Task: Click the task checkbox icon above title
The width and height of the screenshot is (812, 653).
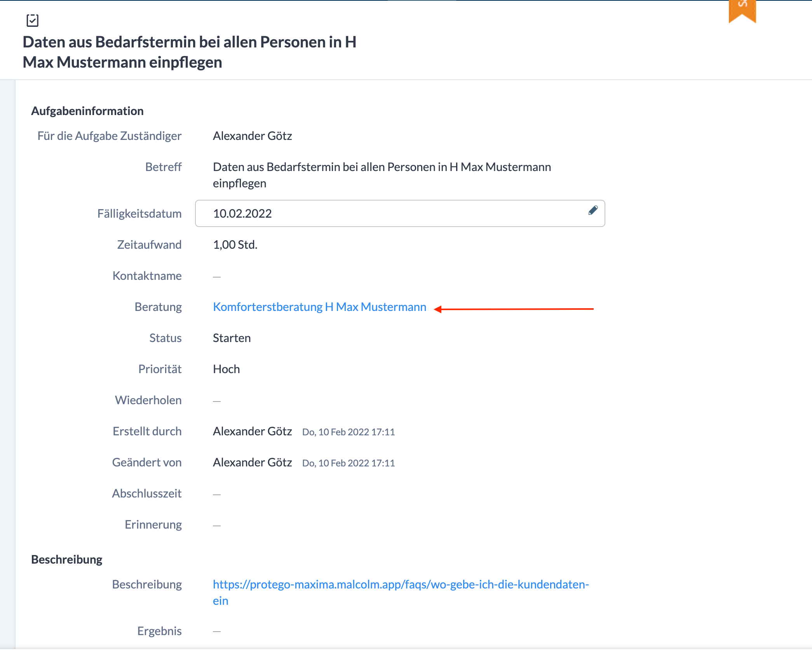Action: [x=33, y=20]
